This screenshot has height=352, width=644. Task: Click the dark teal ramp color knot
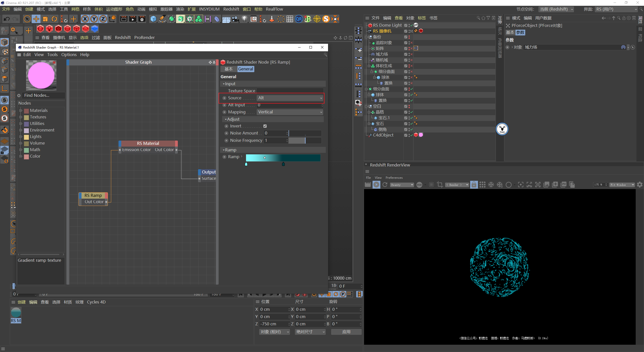point(283,164)
